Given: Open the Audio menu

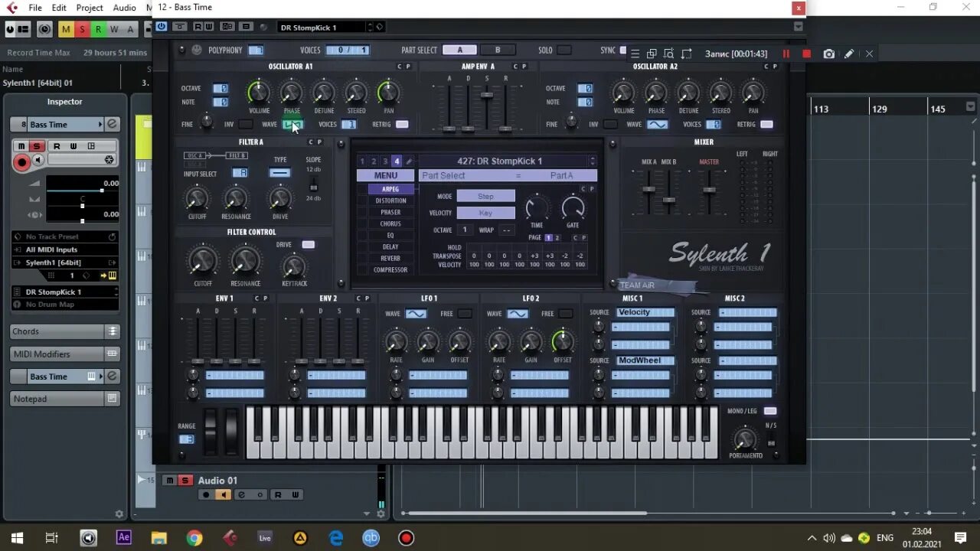Looking at the screenshot, I should (x=125, y=8).
